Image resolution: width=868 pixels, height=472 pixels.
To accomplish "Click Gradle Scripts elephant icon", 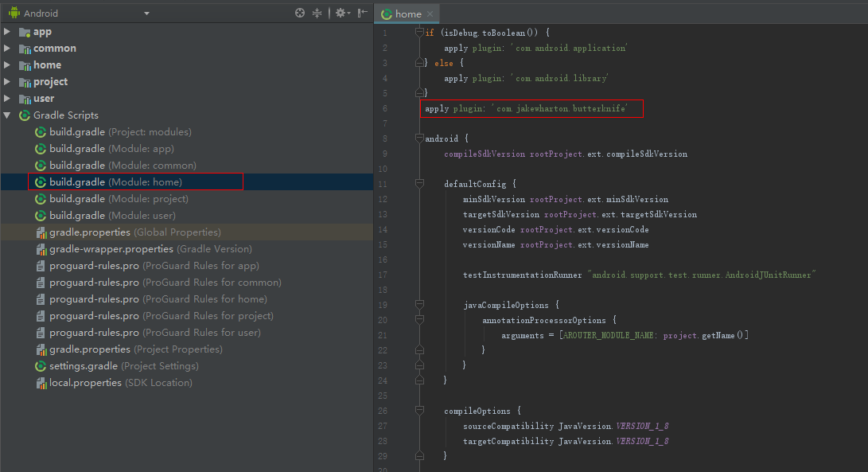I will (25, 115).
